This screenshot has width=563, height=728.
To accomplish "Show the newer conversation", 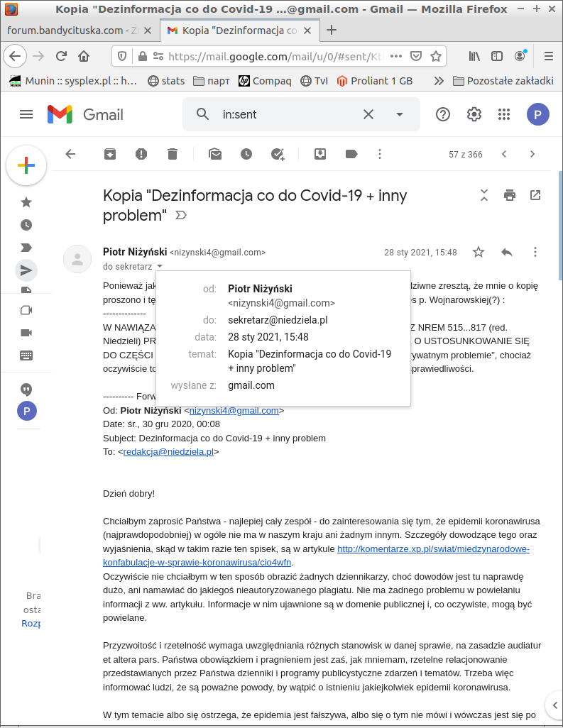I will [504, 154].
